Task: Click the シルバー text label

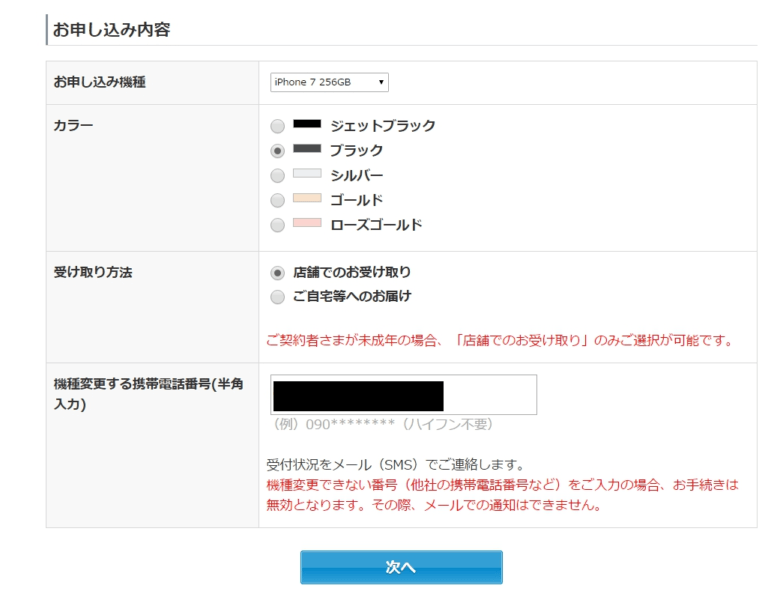Action: click(x=357, y=176)
